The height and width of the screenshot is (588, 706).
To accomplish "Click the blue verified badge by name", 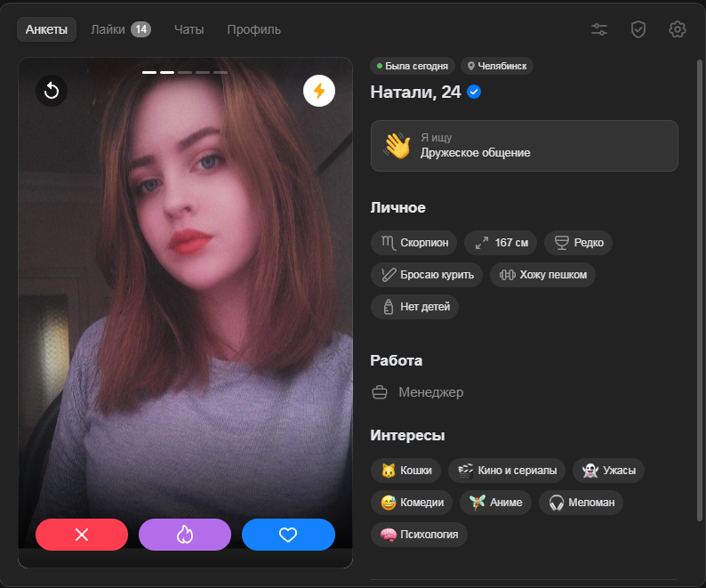I will tap(475, 92).
